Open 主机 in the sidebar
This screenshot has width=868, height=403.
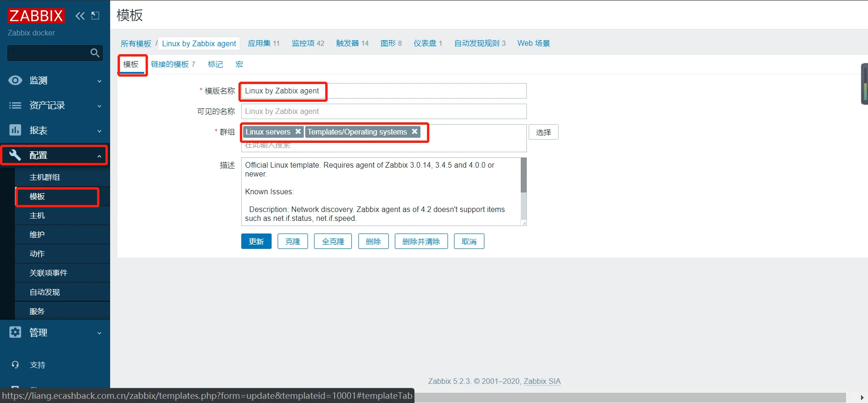(x=63, y=215)
